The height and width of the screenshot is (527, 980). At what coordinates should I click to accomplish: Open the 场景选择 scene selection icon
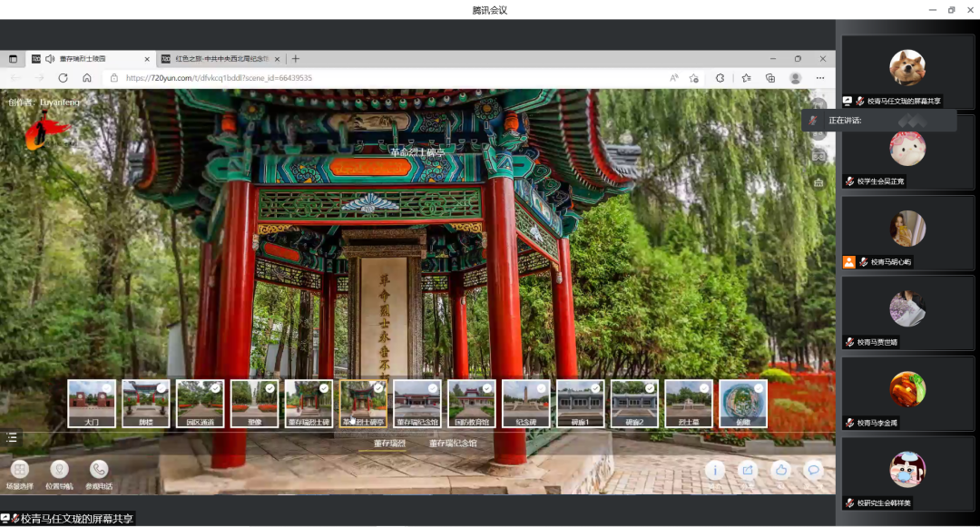pyautogui.click(x=20, y=470)
